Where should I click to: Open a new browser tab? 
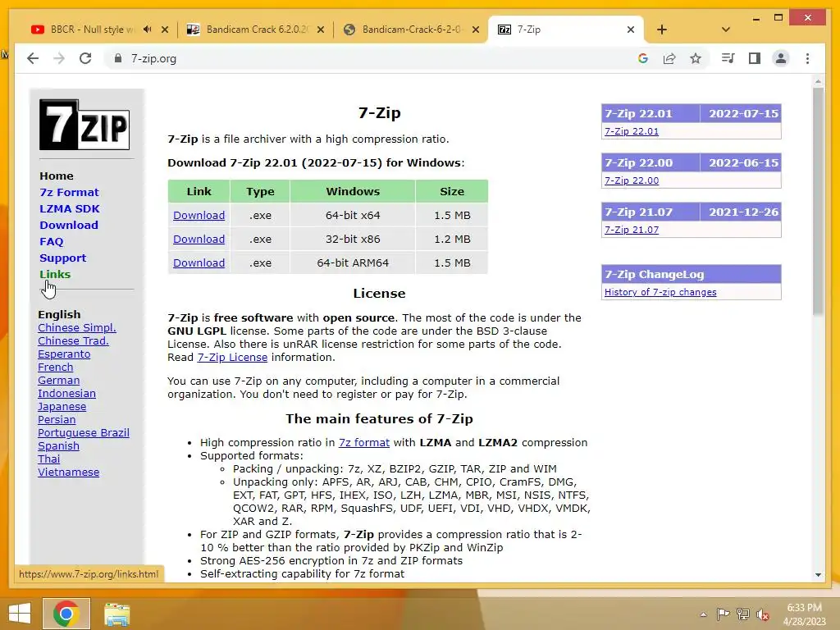662,30
